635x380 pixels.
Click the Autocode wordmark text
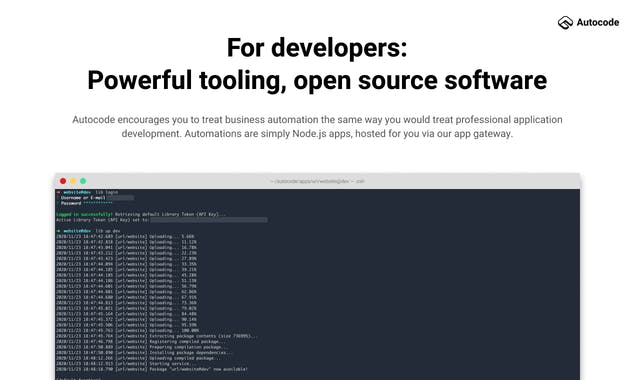click(x=597, y=23)
